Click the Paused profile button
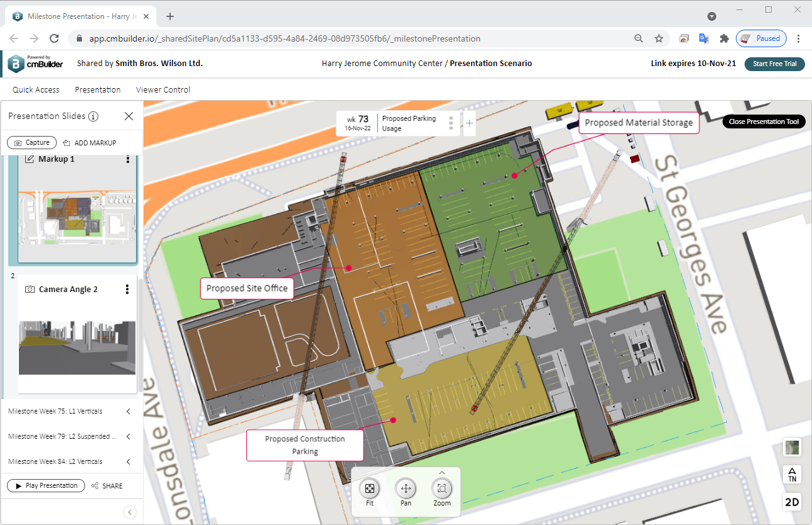This screenshot has width=812, height=525. (x=761, y=38)
